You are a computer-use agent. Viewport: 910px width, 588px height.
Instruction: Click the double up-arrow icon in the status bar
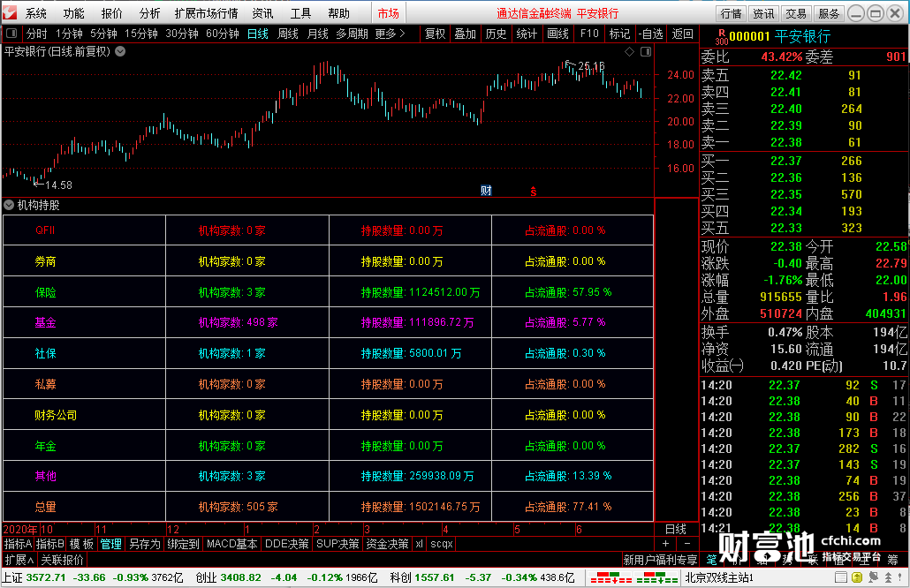(x=889, y=577)
